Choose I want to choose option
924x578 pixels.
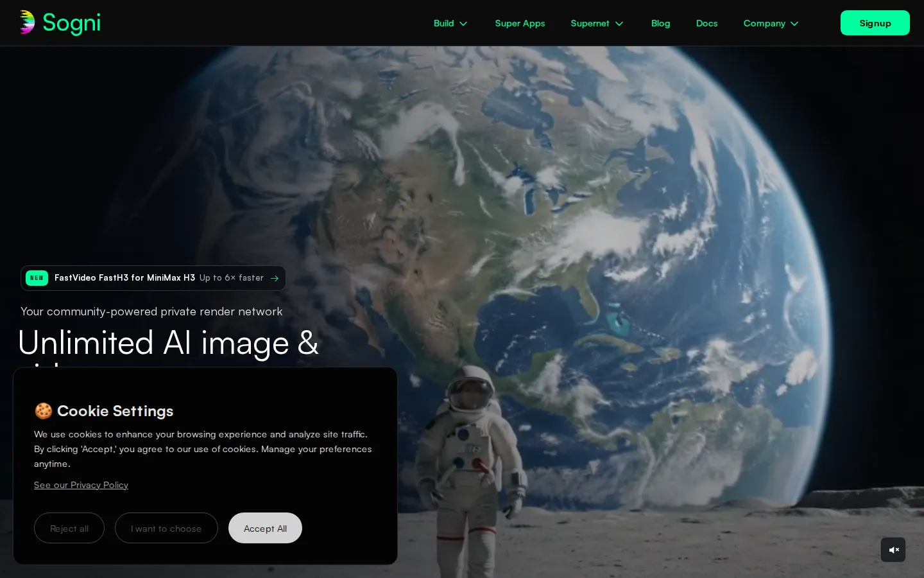166,528
